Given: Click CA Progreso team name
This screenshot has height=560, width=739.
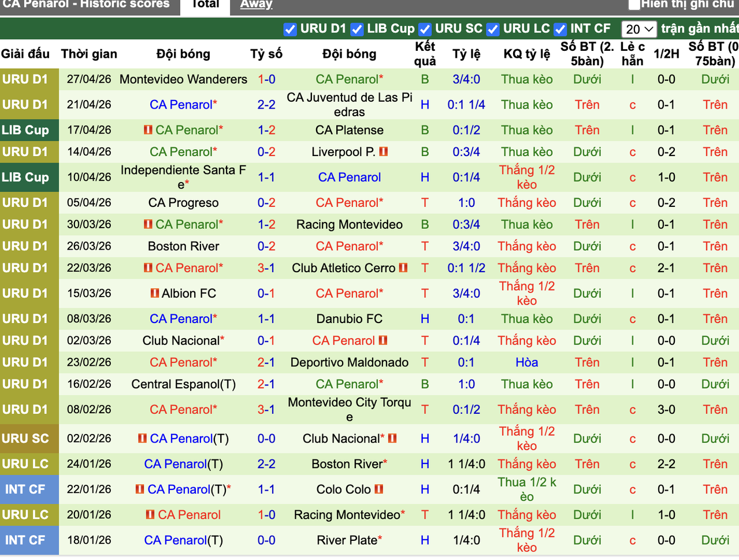Looking at the screenshot, I should (183, 203).
